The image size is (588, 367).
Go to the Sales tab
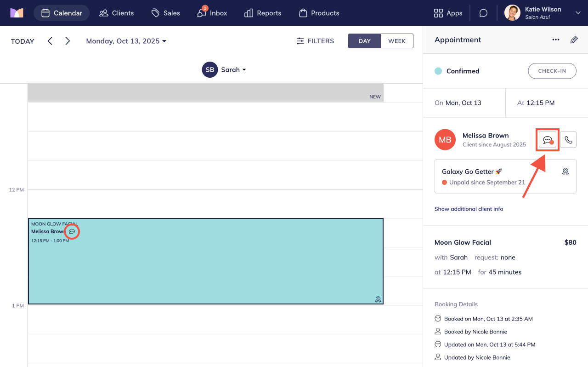165,13
